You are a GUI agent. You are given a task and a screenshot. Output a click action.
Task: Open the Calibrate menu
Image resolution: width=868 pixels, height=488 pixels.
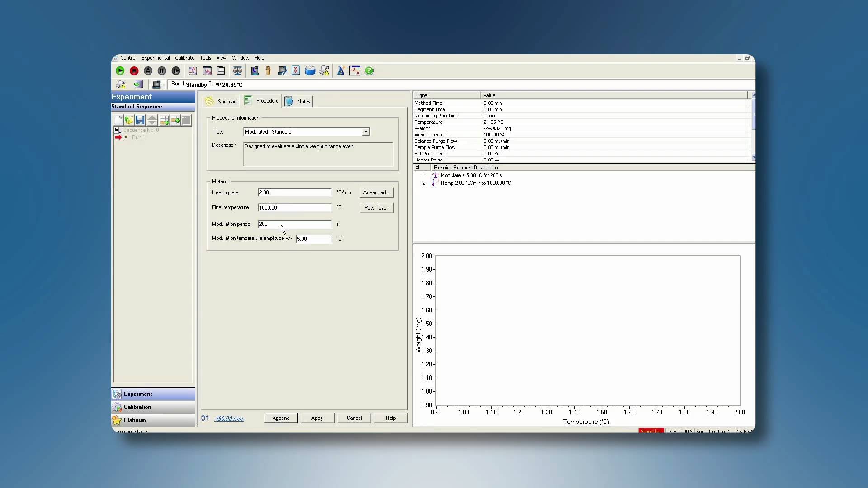click(x=184, y=58)
